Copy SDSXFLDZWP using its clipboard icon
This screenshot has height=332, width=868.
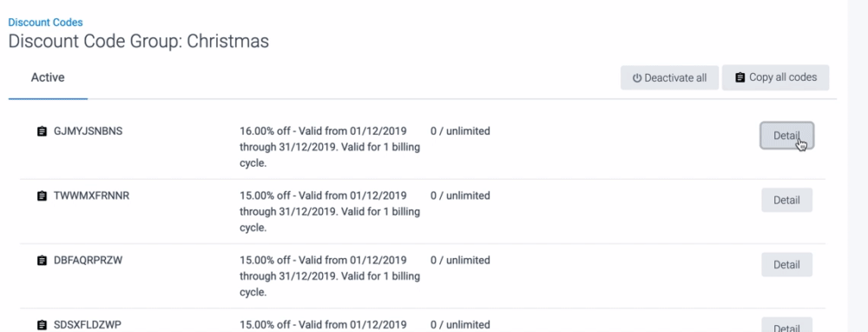(x=42, y=324)
